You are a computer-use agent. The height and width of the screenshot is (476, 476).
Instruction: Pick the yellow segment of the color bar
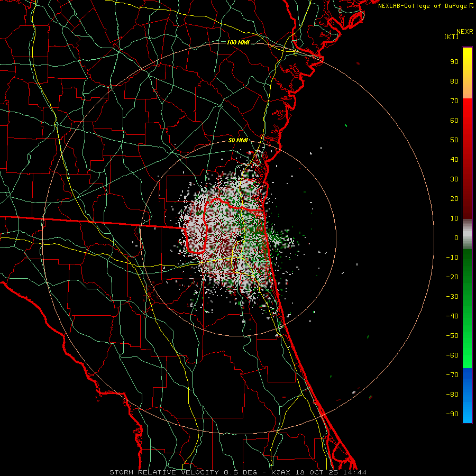point(467,73)
